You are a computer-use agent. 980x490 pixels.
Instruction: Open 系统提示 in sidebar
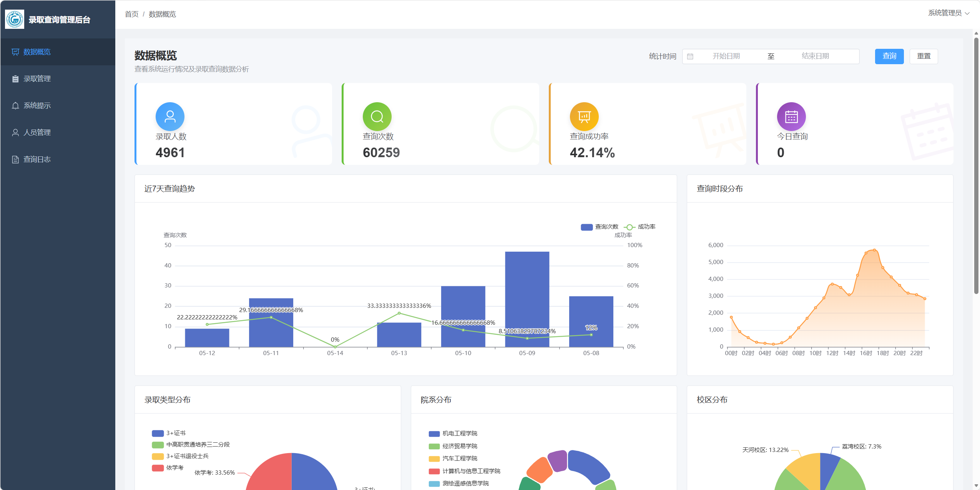tap(58, 106)
